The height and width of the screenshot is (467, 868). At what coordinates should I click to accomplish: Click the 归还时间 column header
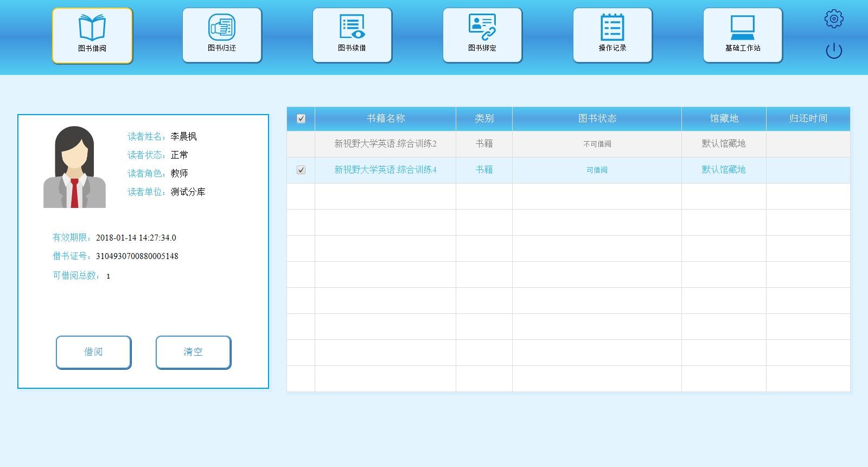click(808, 118)
